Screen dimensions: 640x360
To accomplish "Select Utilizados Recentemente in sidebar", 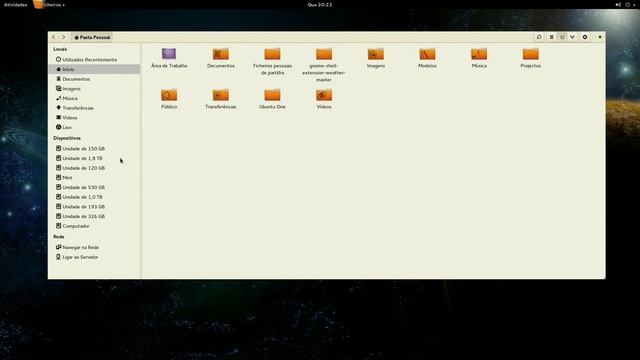I will tap(94, 60).
